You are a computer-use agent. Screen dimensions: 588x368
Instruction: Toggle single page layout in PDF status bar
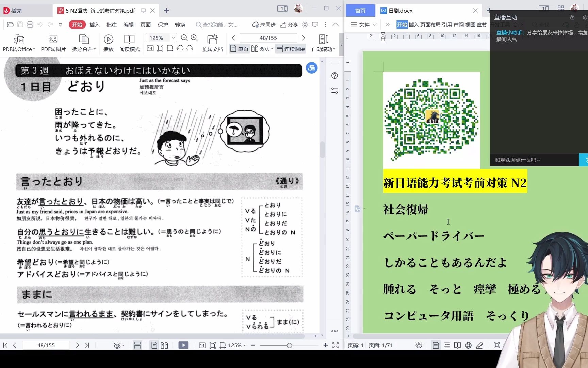pyautogui.click(x=154, y=346)
